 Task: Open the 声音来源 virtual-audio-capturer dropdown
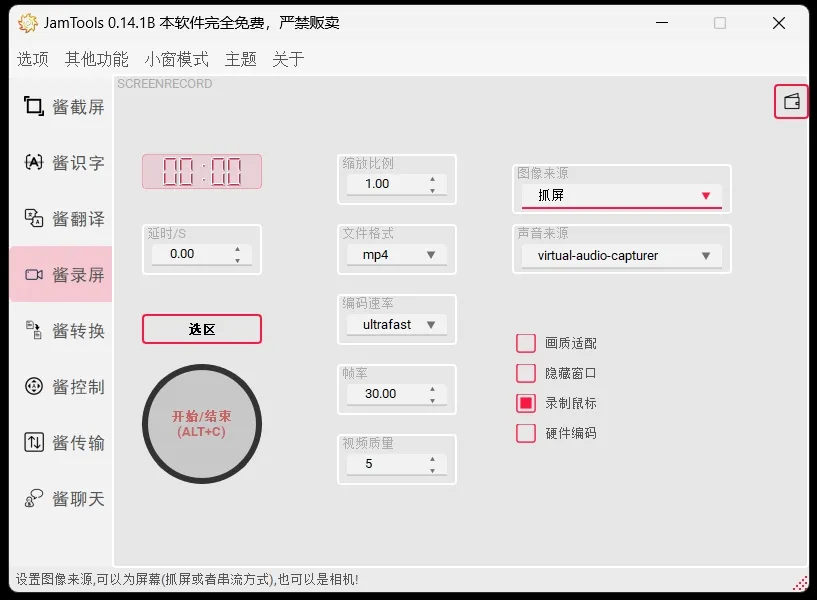622,256
